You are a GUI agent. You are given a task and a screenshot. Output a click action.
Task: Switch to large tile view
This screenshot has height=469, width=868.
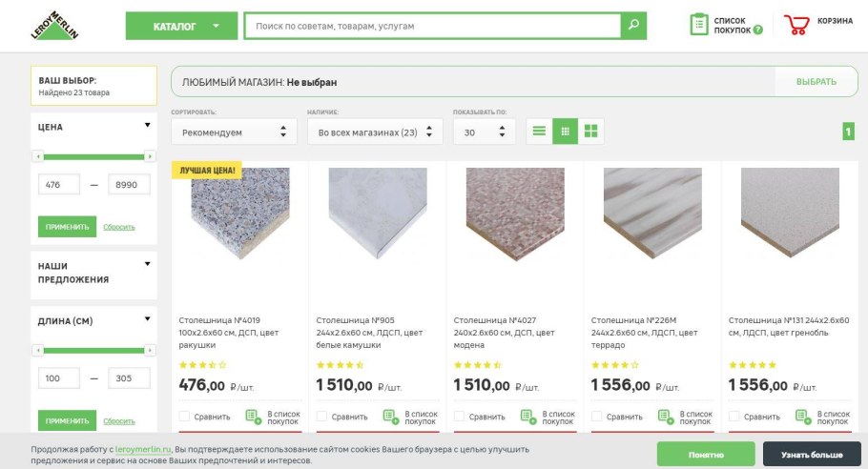[x=591, y=132]
